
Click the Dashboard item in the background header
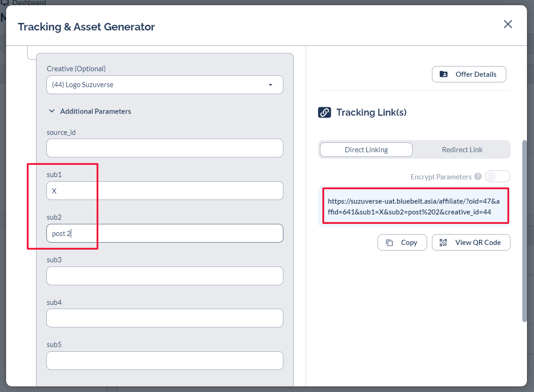[x=28, y=3]
